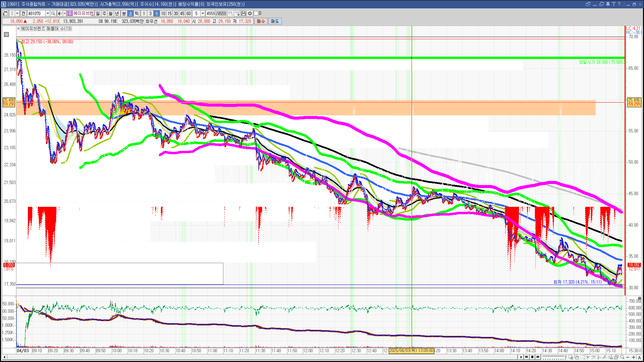644x362 pixels.
Task: Click the 매수 buy button
Action: [261, 21]
